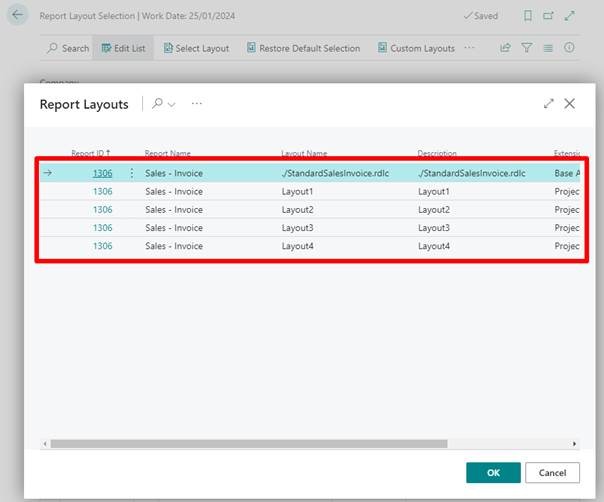
Task: Click the back arrow icon
Action: click(17, 16)
